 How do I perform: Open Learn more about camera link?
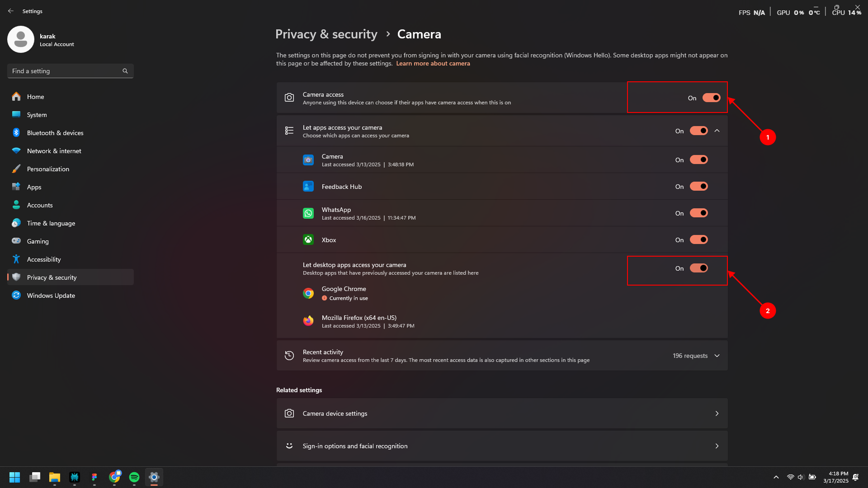[433, 63]
